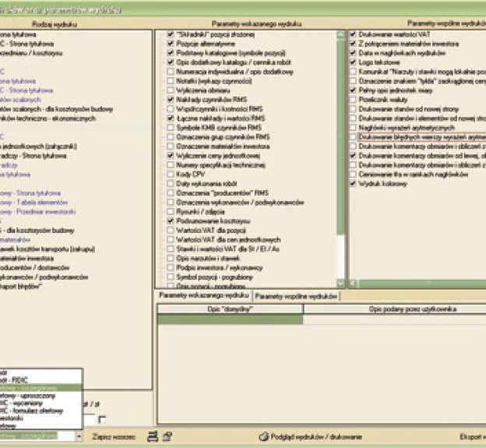486x448 pixels.
Task: Toggle Podstawy katalogowe (symbole pozycji) checkbox
Action: click(x=171, y=53)
